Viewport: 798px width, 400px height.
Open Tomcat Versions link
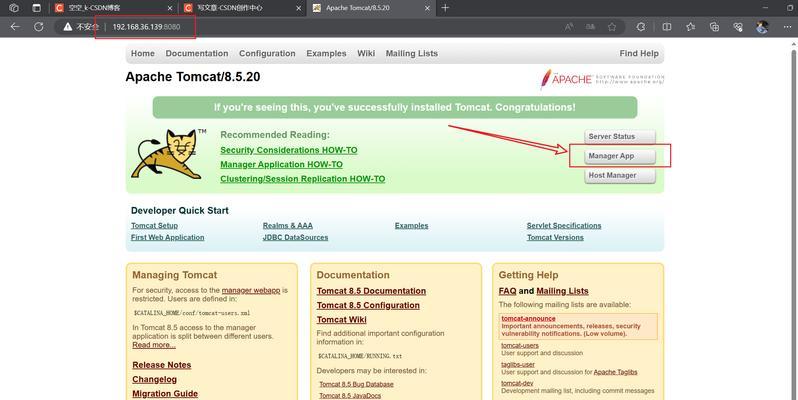[x=555, y=237]
